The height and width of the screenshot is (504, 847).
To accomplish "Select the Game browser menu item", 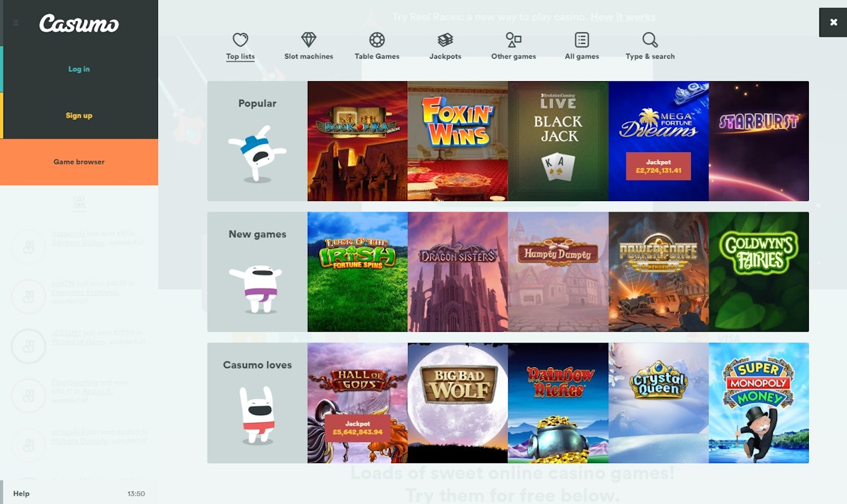I will pos(79,162).
